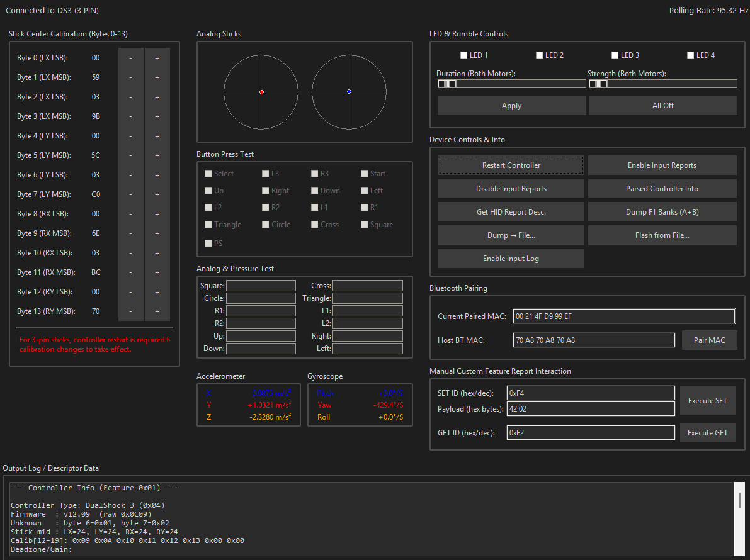Click minus for Byte 11 (RX MSB)

130,272
